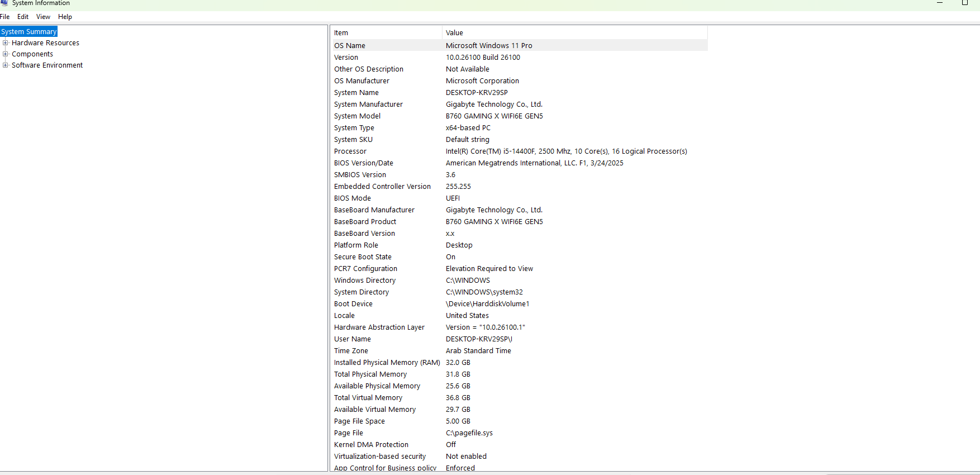Select the Time Zone row
This screenshot has width=980, height=475.
(519, 351)
